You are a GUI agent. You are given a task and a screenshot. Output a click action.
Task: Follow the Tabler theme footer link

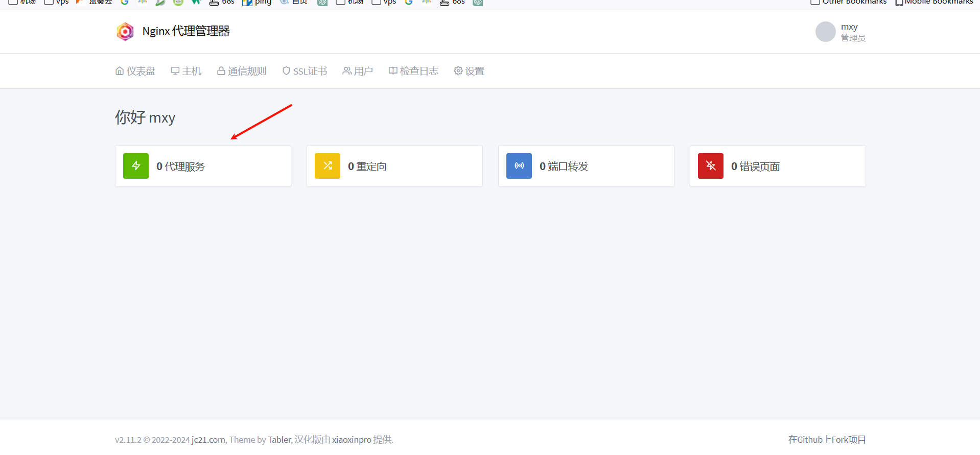point(279,440)
